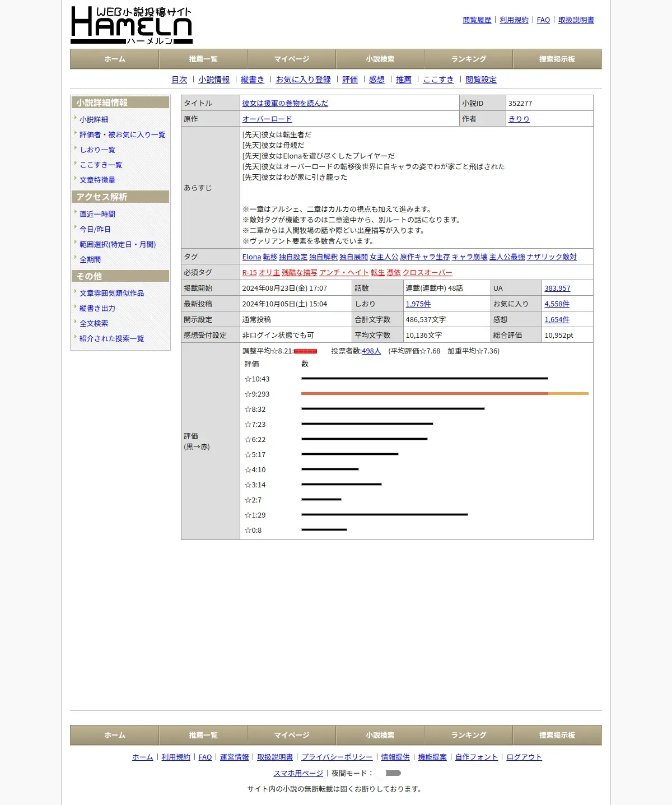Open voter count 498人
Screen dimensions: 672x805
371,351
